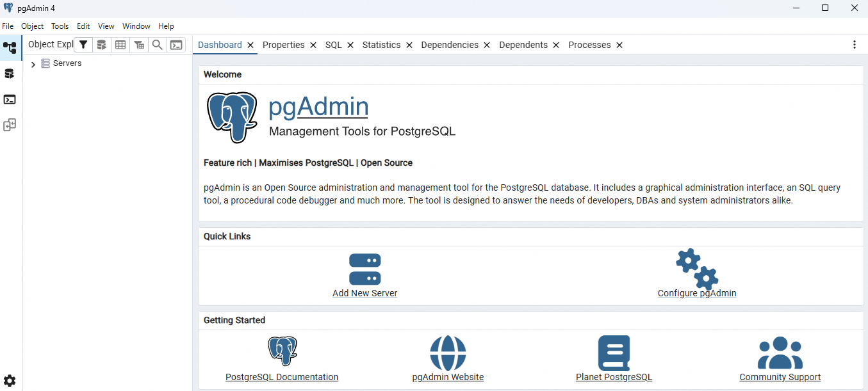The height and width of the screenshot is (391, 868).
Task: Open the Object menu
Action: coord(31,26)
